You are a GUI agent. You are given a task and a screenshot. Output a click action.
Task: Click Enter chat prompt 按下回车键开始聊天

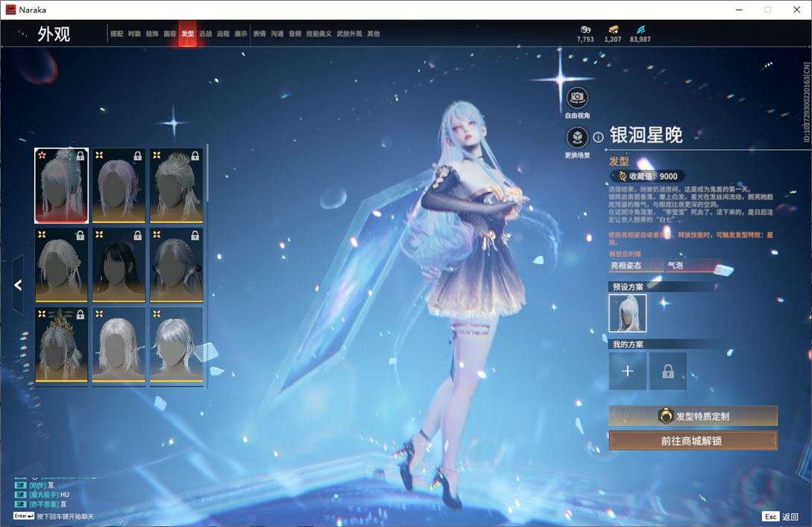click(54, 516)
